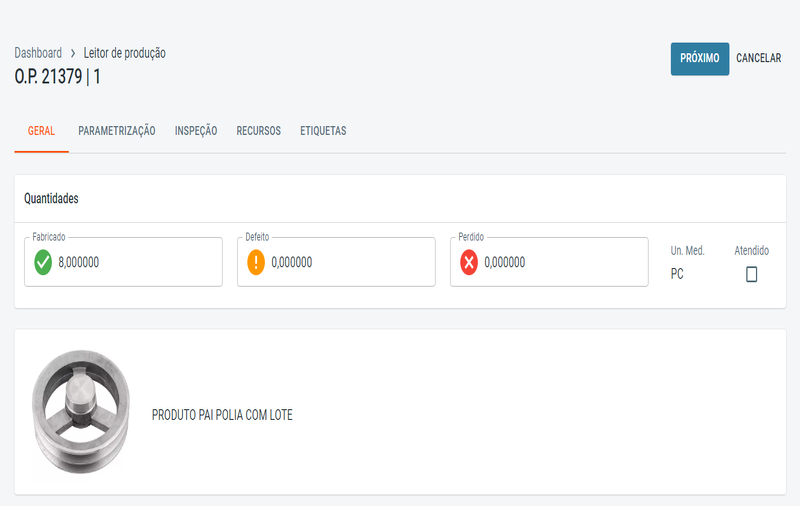Click the breadcrumb chevron separator arrow
Screen dimensions: 800x506
point(73,53)
